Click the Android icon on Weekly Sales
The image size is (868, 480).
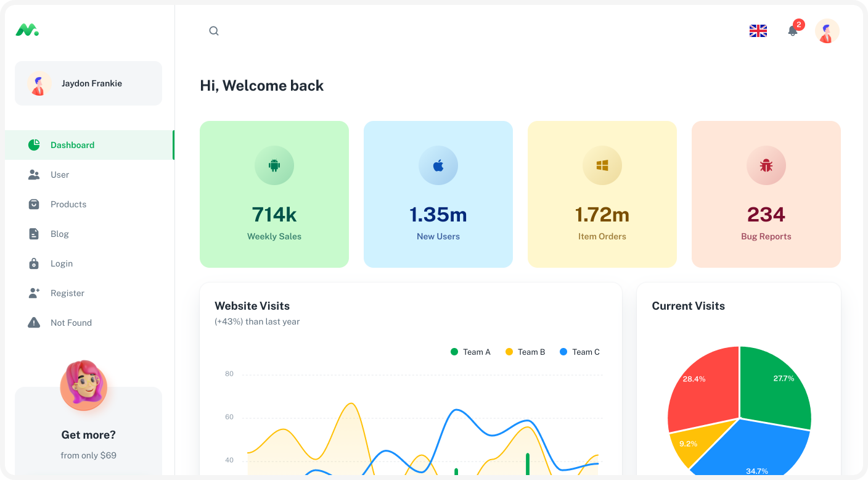(x=274, y=165)
